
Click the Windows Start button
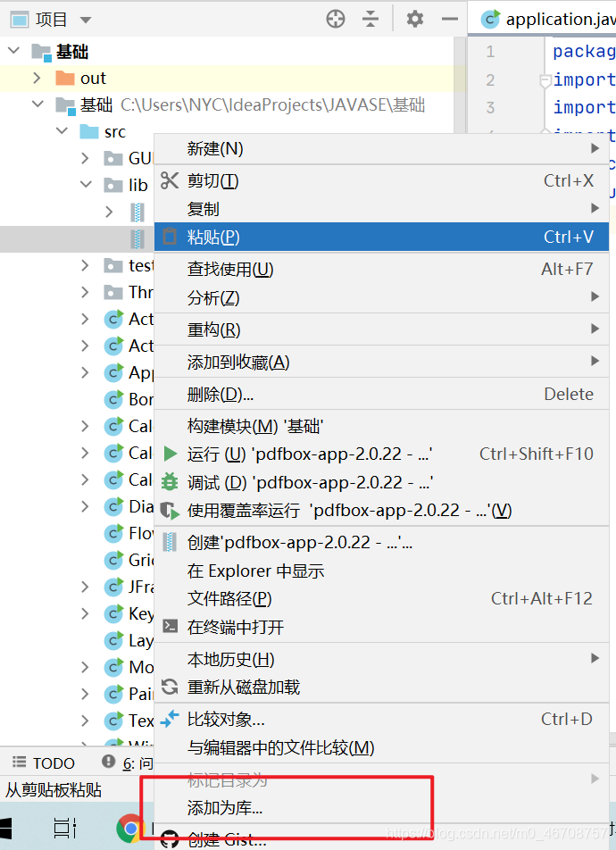point(5,829)
